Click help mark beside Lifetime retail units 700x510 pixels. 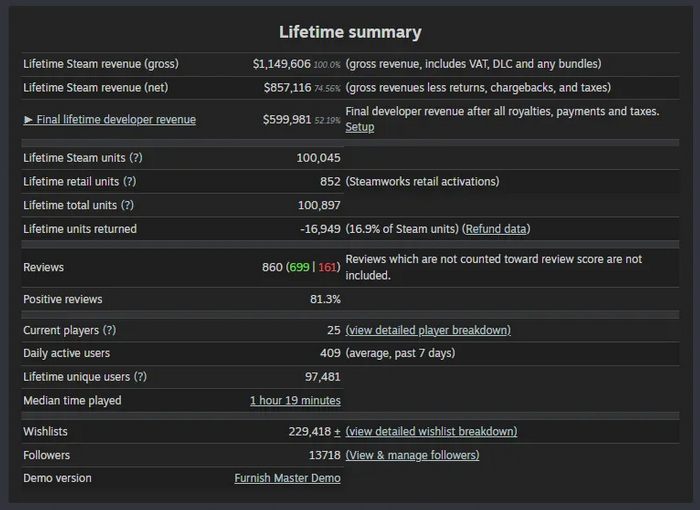click(x=129, y=181)
